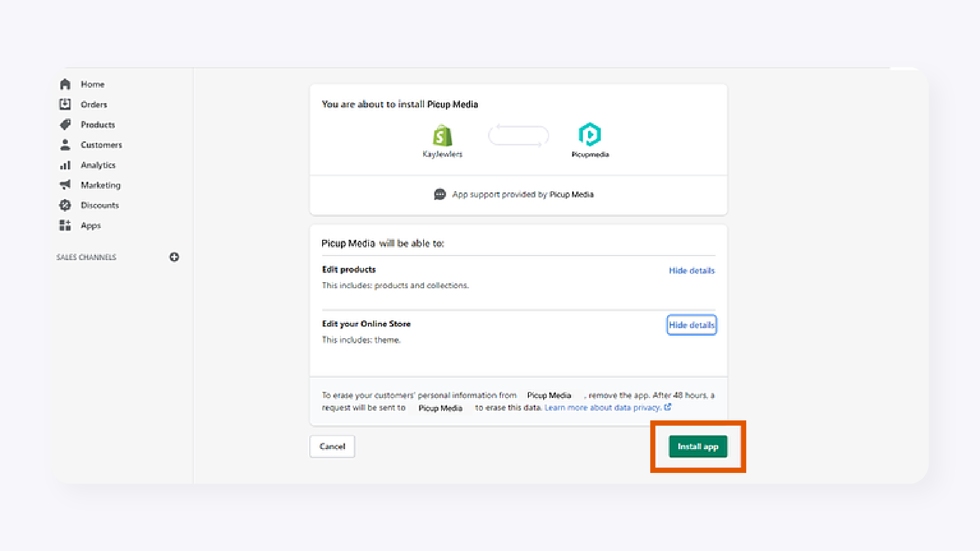Screen dimensions: 980x551
Task: Click the Analytics bar chart icon
Action: 65,165
